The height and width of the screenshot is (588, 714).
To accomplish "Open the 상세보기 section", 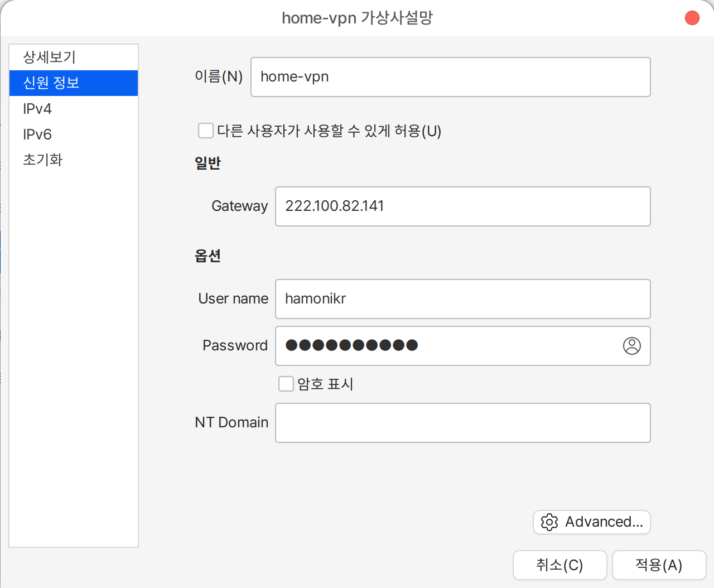I will coord(74,57).
